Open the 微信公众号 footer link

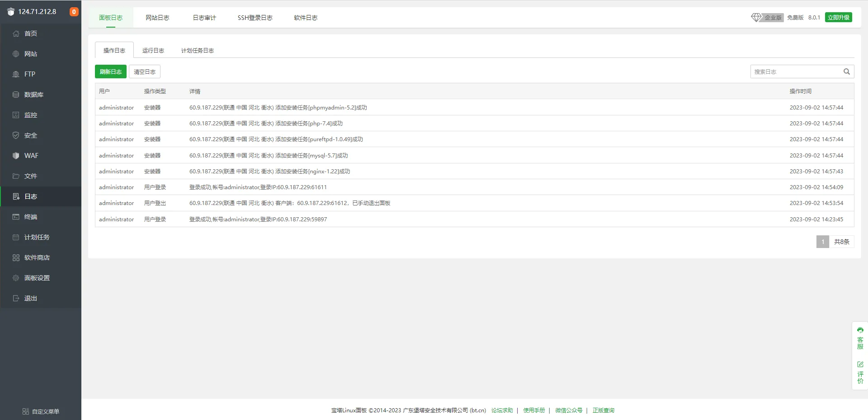pos(569,410)
